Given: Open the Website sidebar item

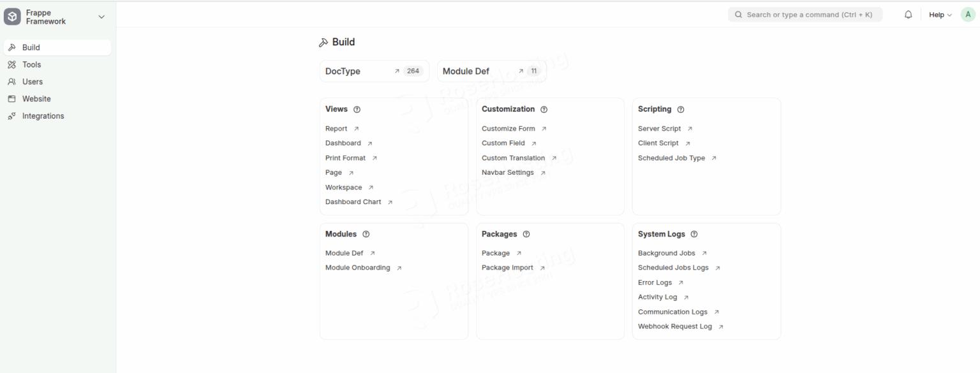Looking at the screenshot, I should pyautogui.click(x=36, y=99).
